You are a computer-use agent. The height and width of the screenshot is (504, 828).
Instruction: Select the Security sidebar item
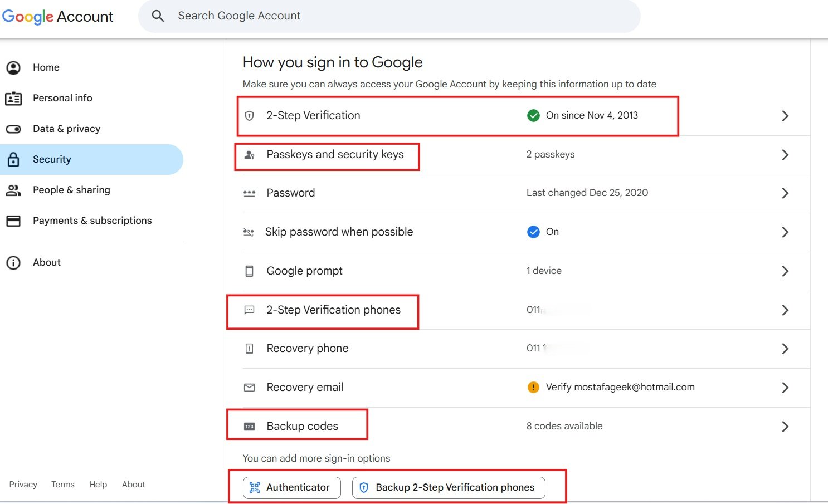[92, 159]
